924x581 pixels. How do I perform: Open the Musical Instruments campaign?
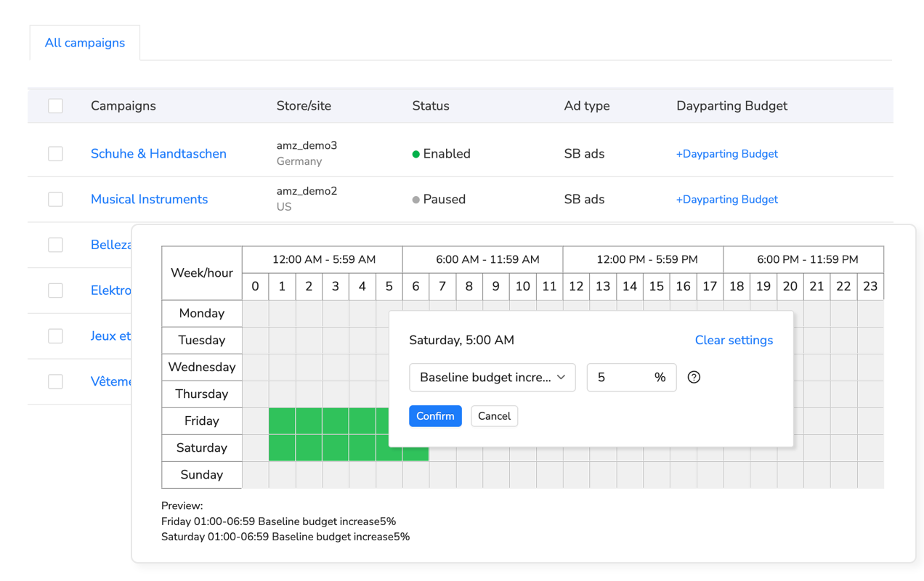pyautogui.click(x=149, y=199)
